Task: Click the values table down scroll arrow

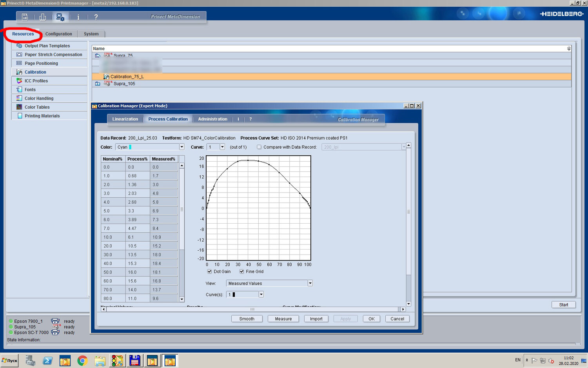Action: point(182,299)
